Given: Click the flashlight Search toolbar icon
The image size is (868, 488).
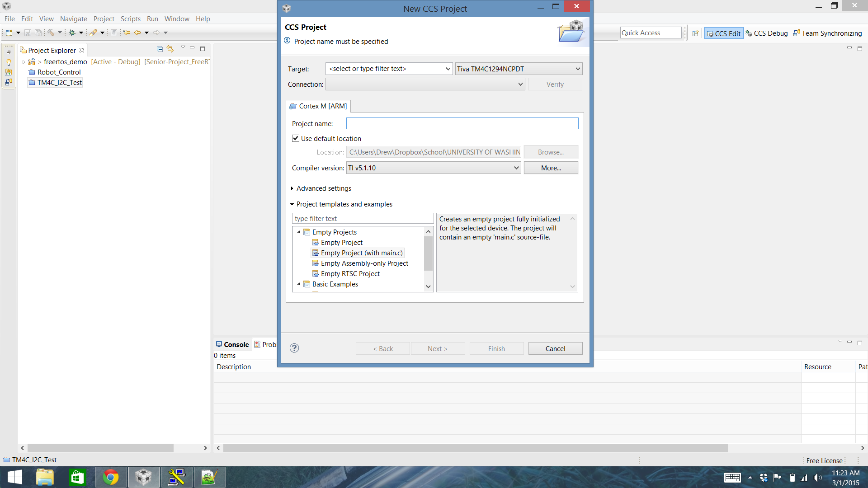Looking at the screenshot, I should click(94, 33).
